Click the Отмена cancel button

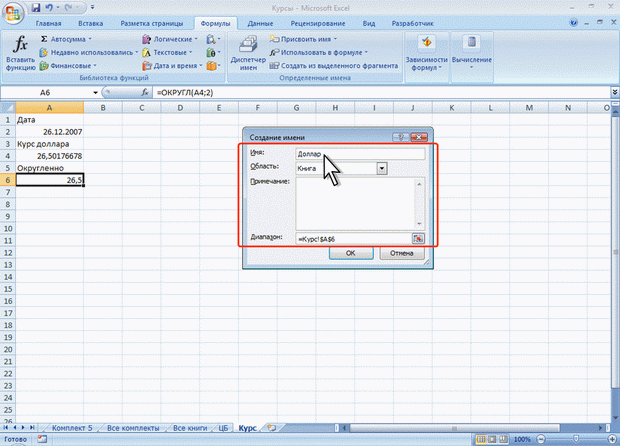(x=402, y=253)
